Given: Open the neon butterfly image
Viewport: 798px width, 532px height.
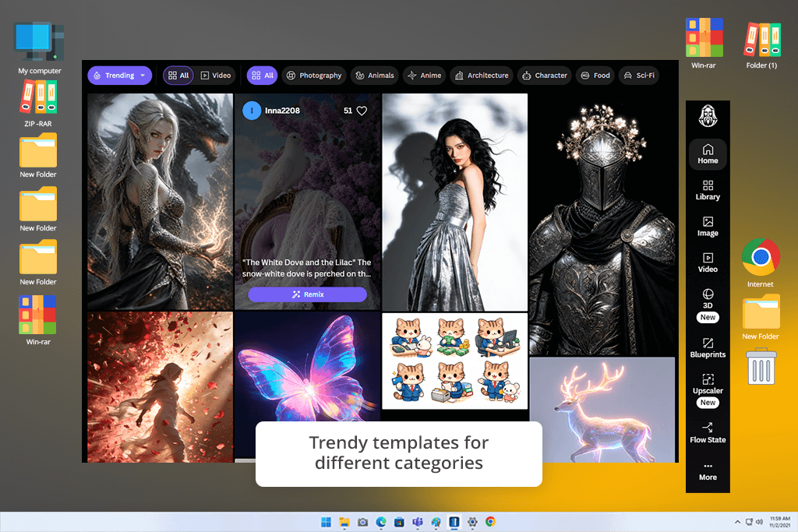Looking at the screenshot, I should tap(307, 366).
